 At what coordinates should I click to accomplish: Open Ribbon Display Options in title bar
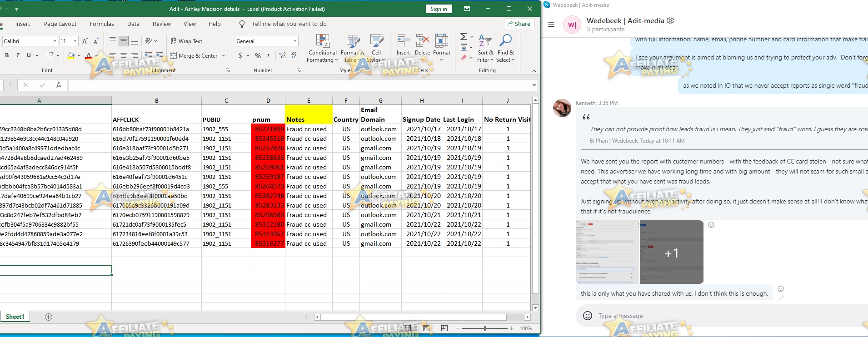pos(467,9)
